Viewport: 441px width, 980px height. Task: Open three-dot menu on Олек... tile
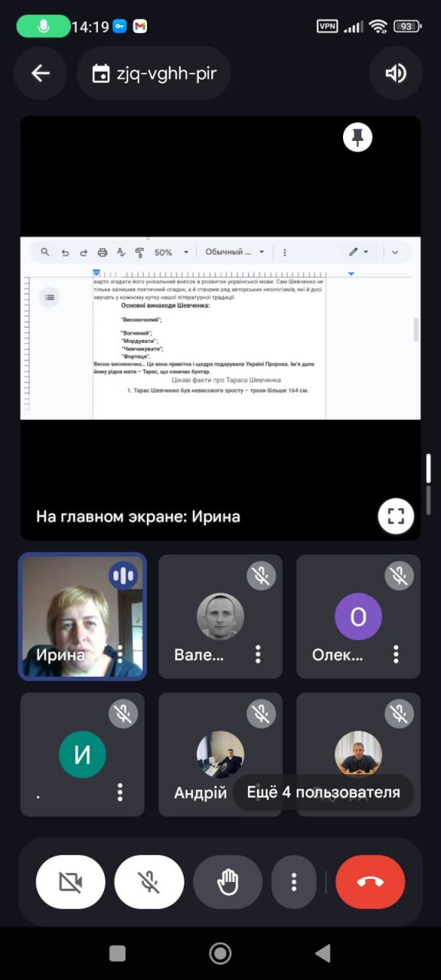tap(396, 655)
